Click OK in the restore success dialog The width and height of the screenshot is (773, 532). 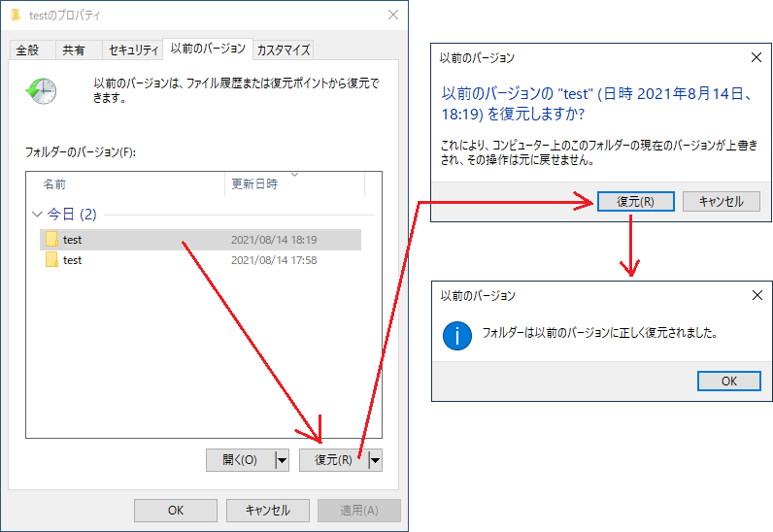(729, 382)
